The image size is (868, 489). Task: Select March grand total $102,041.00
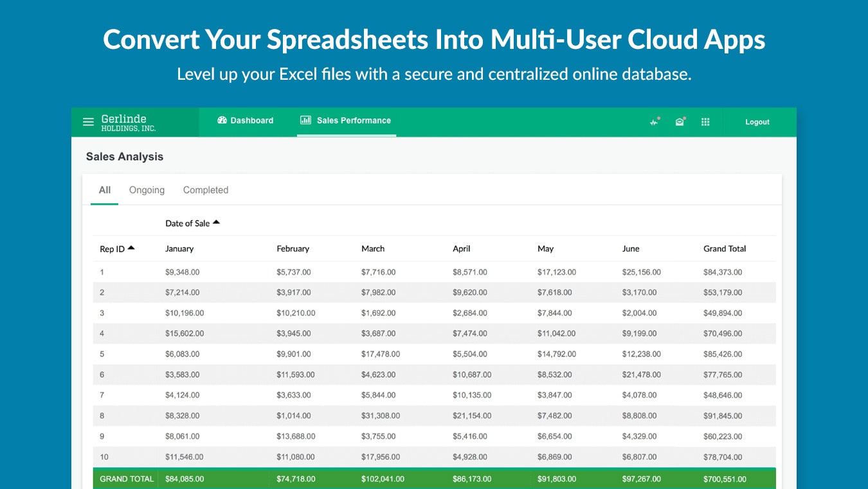tap(383, 479)
